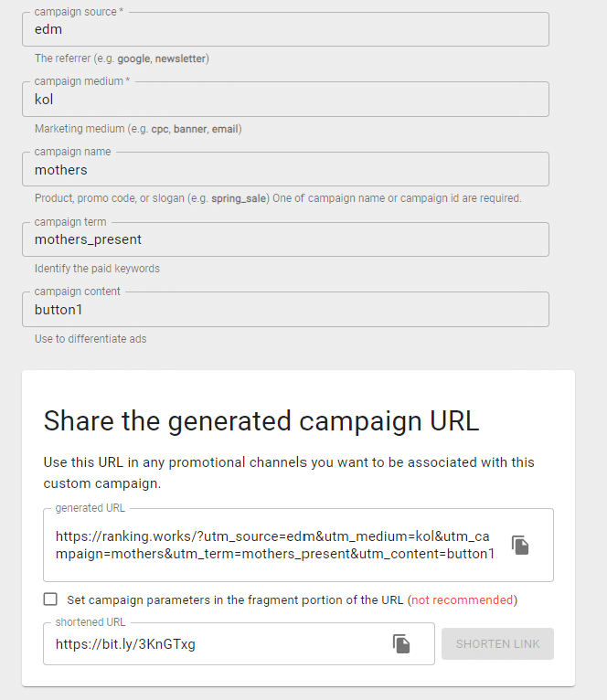607x700 pixels.
Task: Click the 'Product, promo code, or slogan' hint
Action: coord(278,198)
